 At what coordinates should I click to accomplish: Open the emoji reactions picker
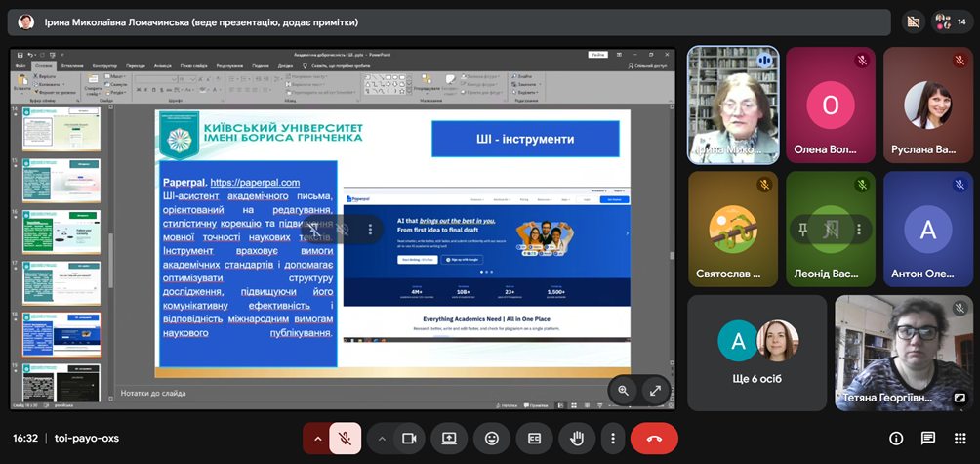[492, 439]
